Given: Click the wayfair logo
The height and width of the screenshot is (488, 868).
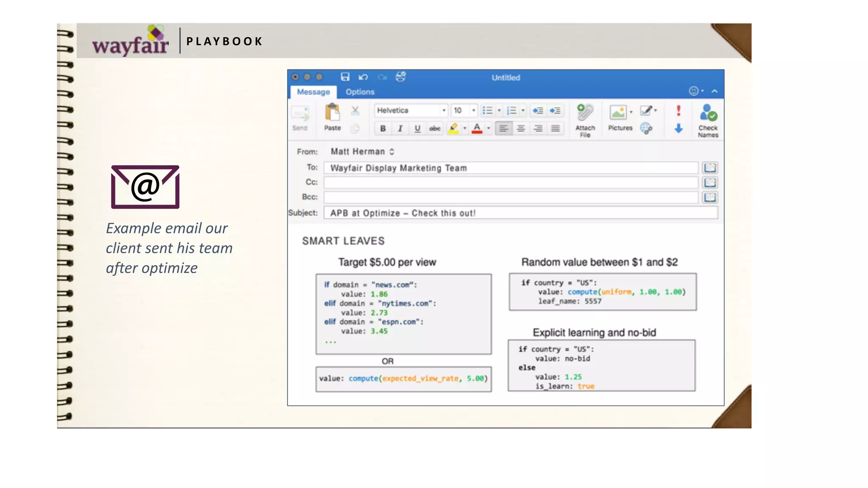Looking at the screenshot, I should click(131, 41).
